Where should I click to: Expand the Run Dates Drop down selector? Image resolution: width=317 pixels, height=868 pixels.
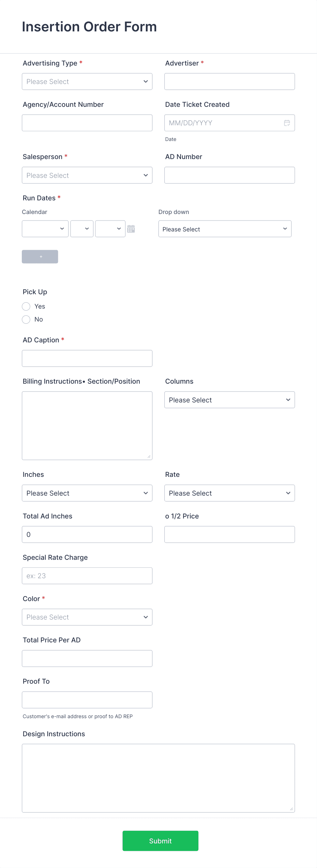(x=225, y=229)
